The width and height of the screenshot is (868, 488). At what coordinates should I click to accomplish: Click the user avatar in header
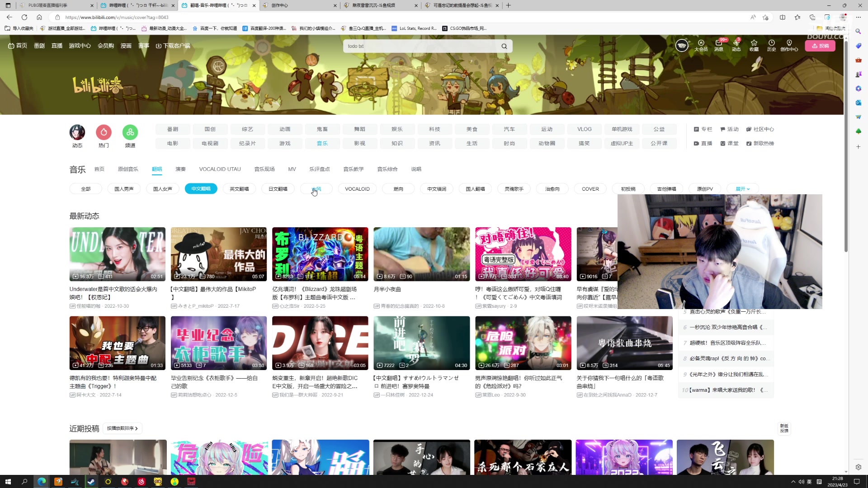(682, 46)
